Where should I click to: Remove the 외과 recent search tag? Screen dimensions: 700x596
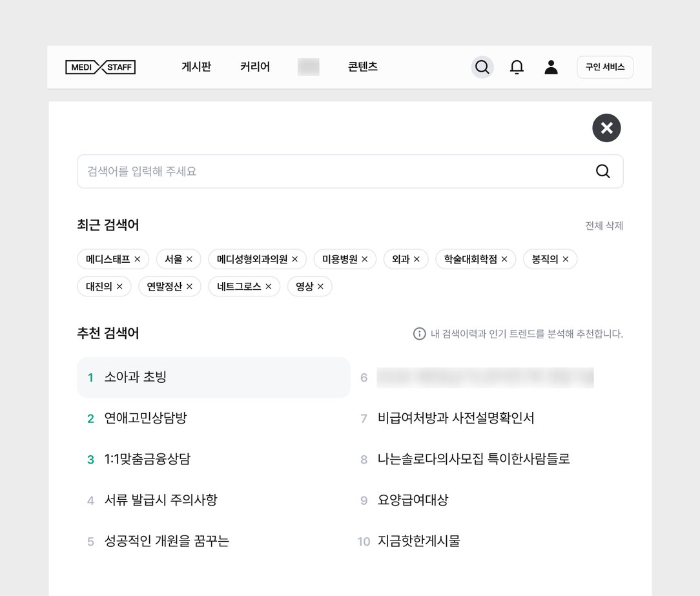417,260
